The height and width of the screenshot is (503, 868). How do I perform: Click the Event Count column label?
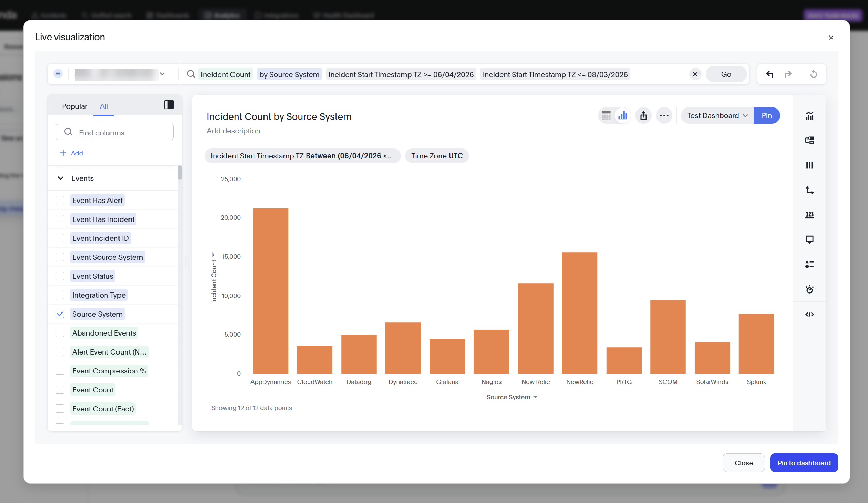[x=93, y=390]
